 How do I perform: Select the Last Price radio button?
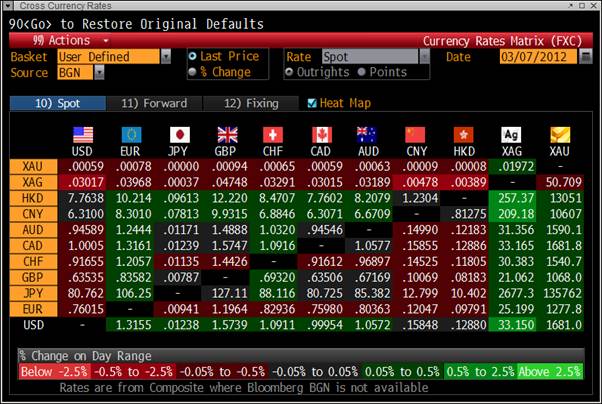pyautogui.click(x=193, y=57)
